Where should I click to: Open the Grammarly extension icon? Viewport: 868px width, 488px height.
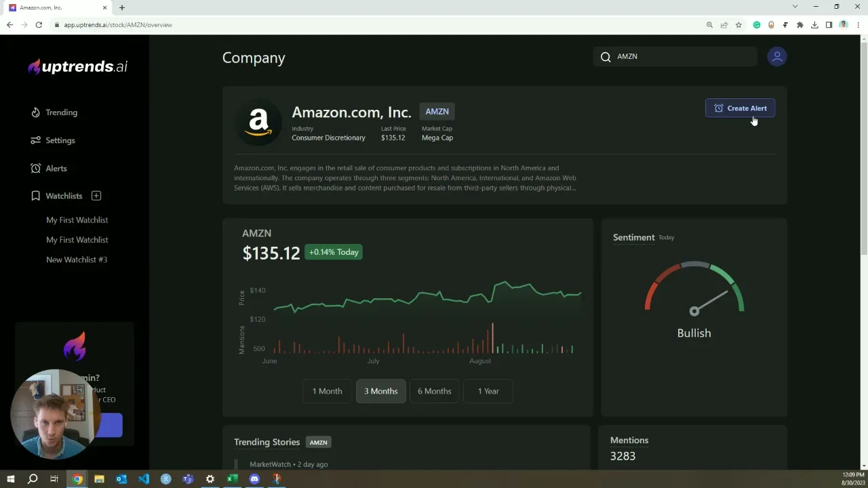pos(757,25)
